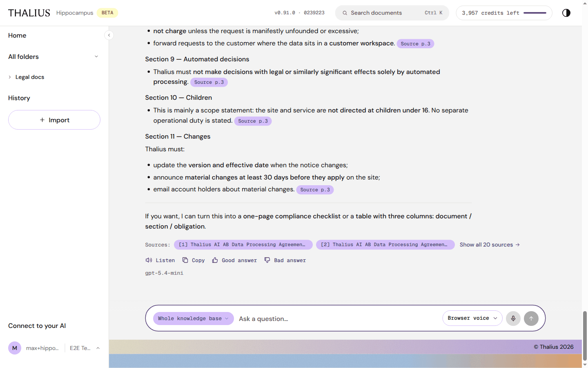Click the page vertical scrollbar thumb
Viewport: 588px width, 368px height.
[585, 336]
